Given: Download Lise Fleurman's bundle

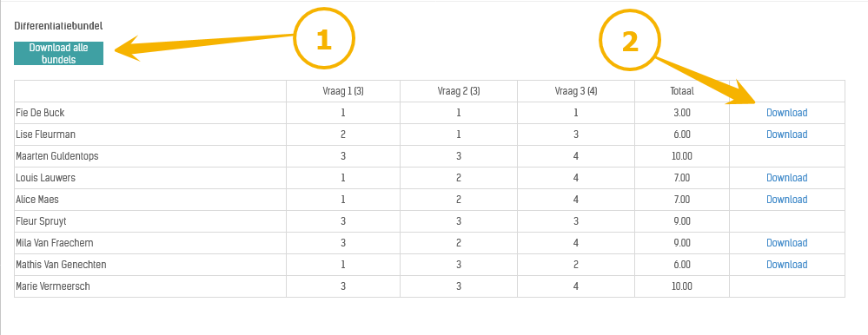Looking at the screenshot, I should 786,135.
